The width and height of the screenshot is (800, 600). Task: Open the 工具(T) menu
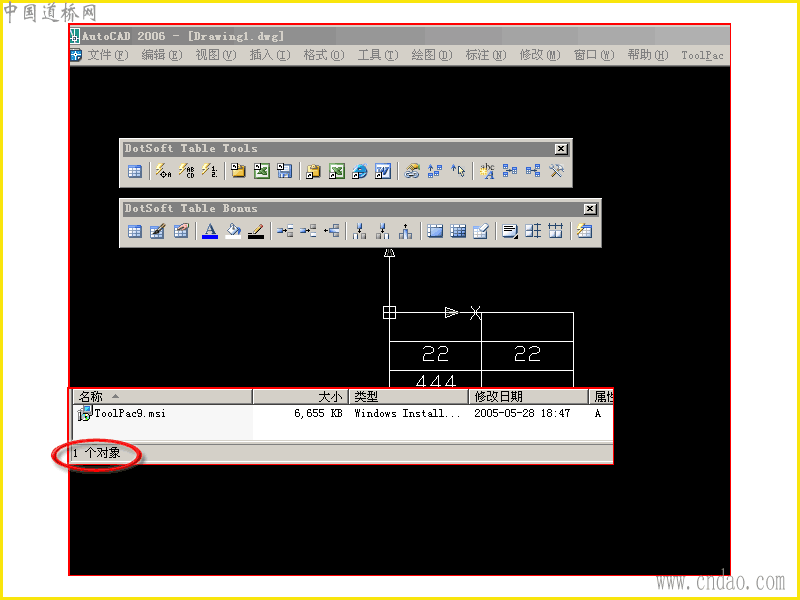pyautogui.click(x=378, y=55)
